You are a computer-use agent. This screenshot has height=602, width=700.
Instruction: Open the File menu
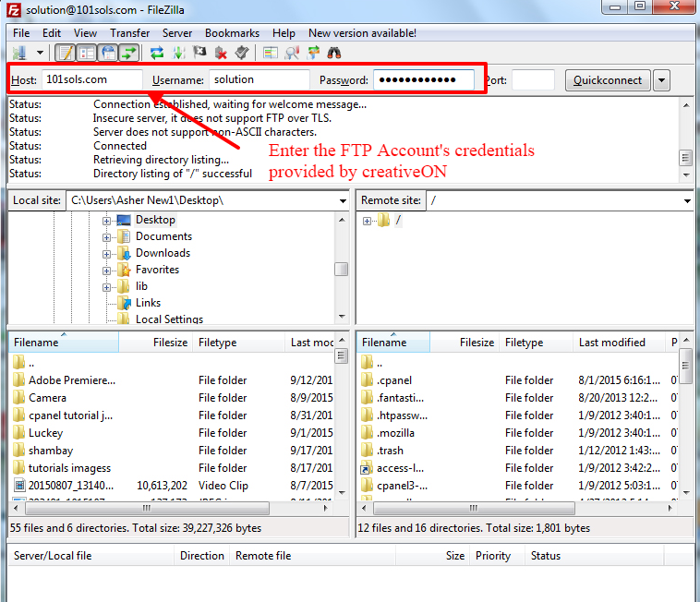(21, 33)
